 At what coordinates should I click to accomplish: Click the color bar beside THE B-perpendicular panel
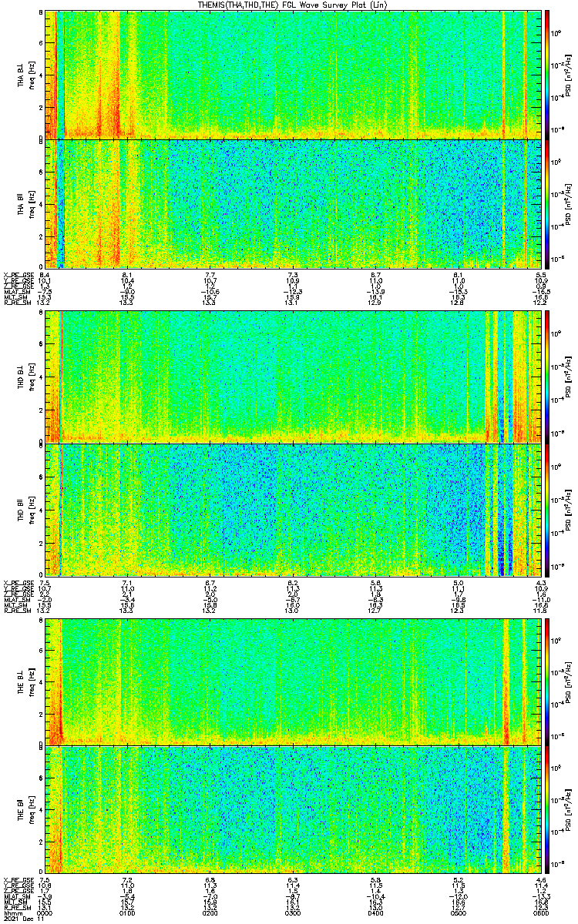point(548,681)
